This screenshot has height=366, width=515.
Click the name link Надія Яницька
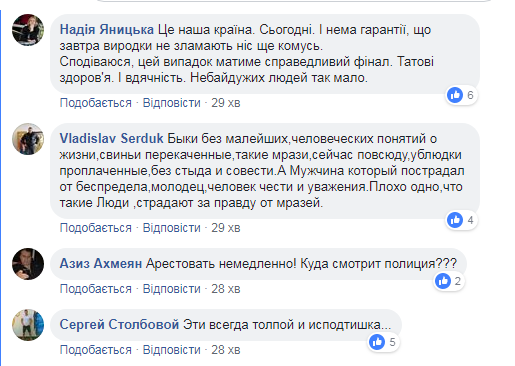tap(107, 30)
